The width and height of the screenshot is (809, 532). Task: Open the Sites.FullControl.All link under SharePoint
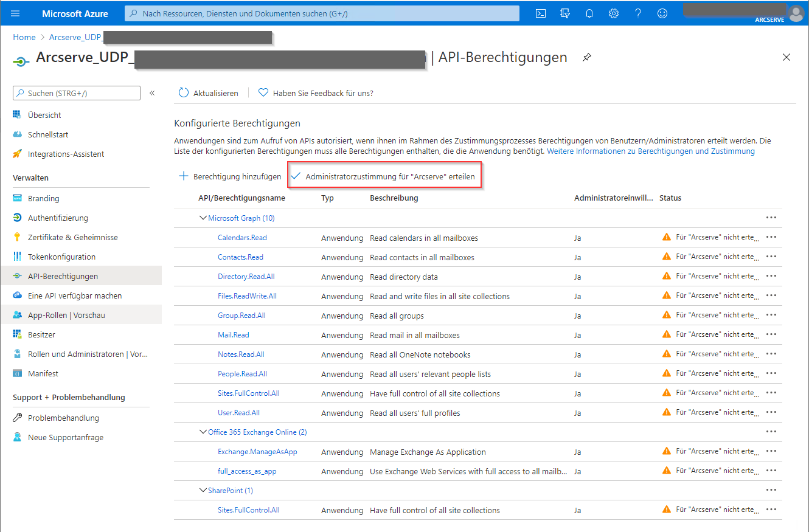point(249,510)
